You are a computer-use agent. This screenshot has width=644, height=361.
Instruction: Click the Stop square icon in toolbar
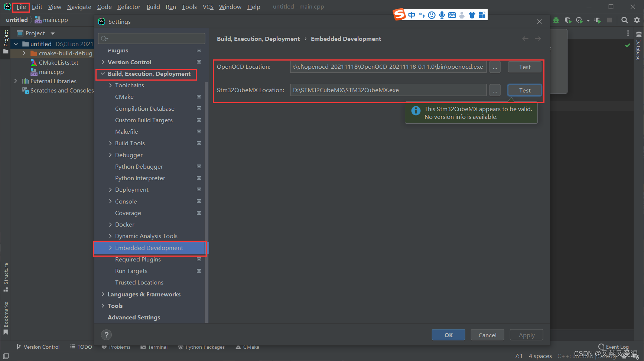coord(609,20)
